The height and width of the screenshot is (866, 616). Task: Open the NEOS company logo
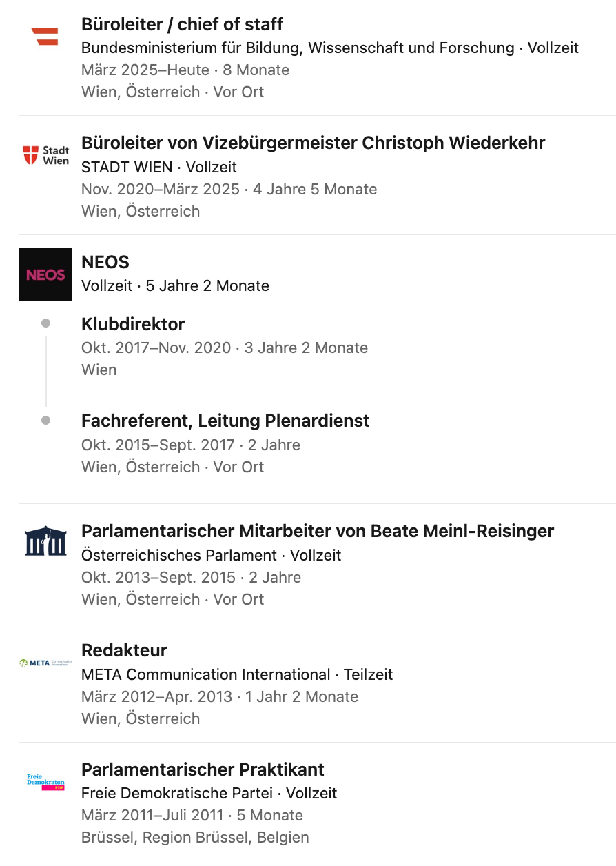(x=45, y=274)
